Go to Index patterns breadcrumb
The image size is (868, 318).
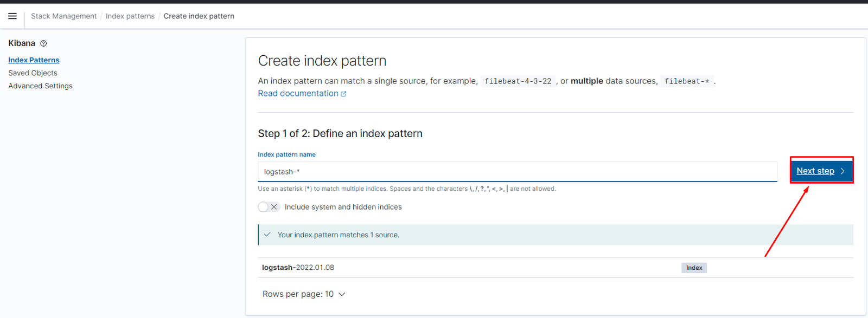click(130, 16)
